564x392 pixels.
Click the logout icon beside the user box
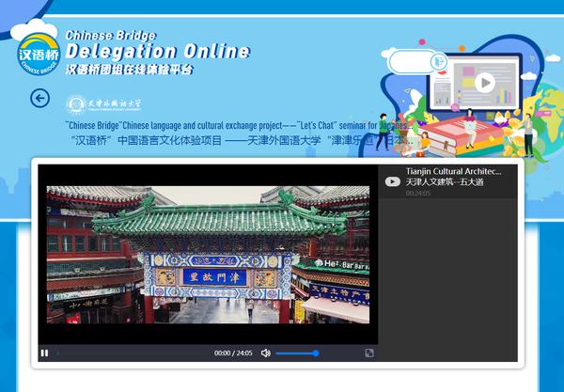coord(437,61)
